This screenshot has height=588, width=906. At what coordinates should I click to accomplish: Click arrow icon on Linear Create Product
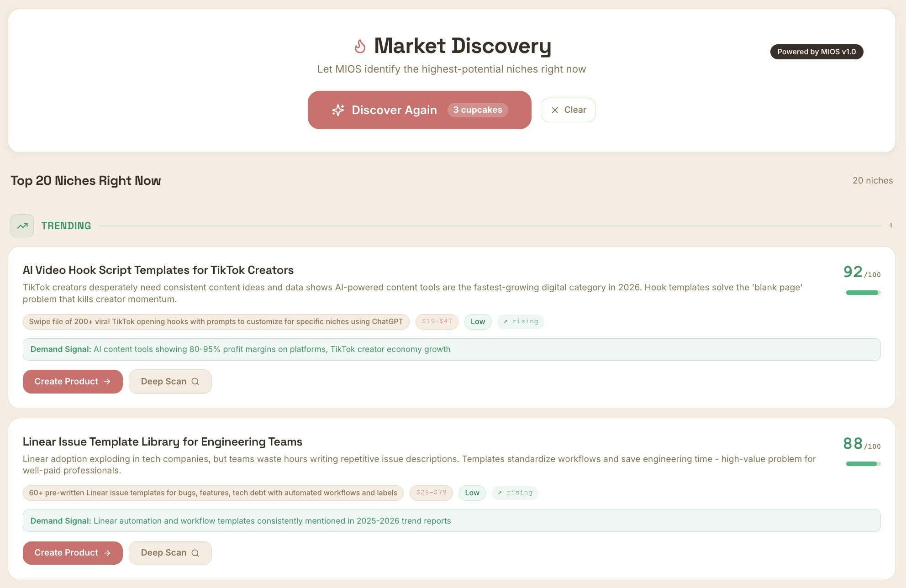click(107, 553)
